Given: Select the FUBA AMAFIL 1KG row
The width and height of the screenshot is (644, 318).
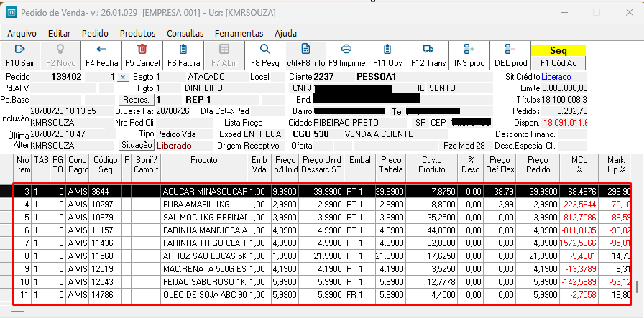Looking at the screenshot, I should coord(322,205).
